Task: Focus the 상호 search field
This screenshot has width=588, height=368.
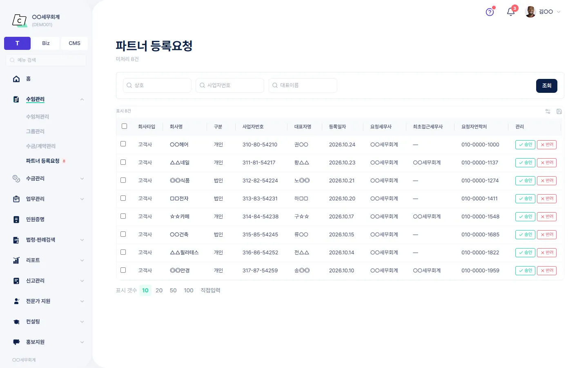Action: (x=157, y=85)
